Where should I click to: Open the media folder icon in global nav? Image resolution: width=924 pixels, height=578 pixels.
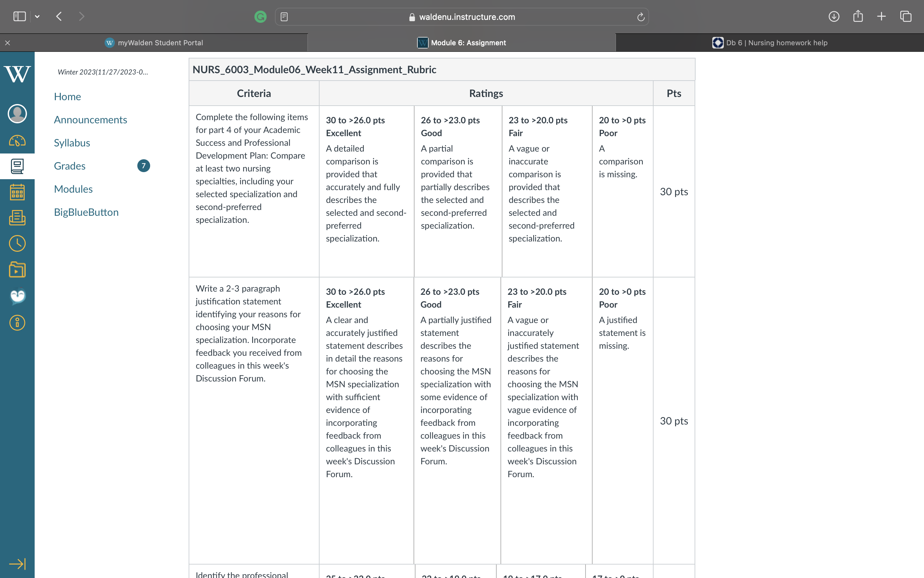click(17, 269)
